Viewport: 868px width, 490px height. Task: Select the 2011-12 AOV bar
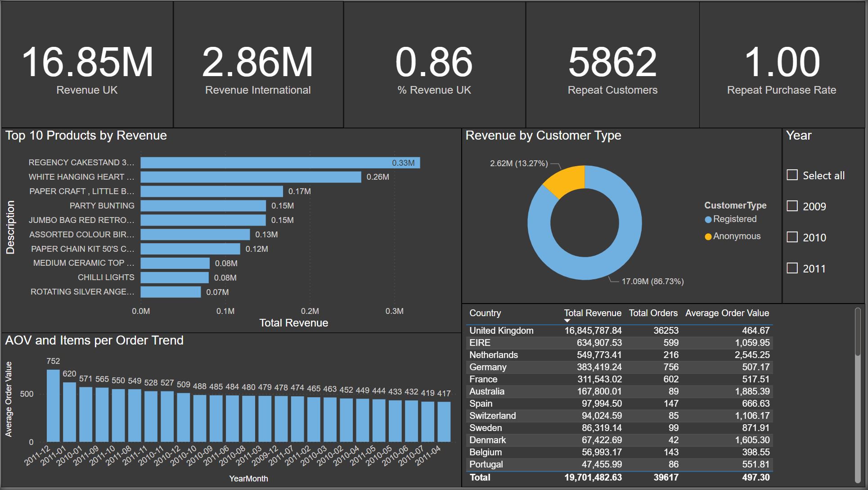pyautogui.click(x=53, y=405)
